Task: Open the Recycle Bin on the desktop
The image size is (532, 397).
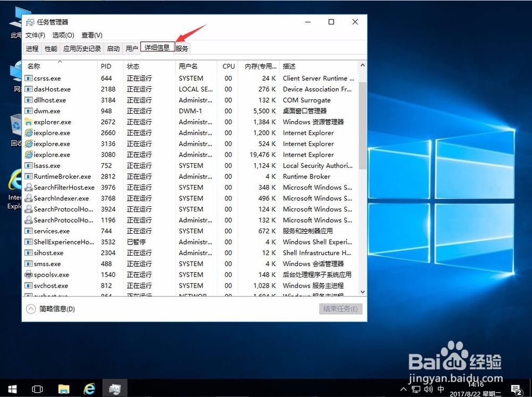Action: point(16,125)
